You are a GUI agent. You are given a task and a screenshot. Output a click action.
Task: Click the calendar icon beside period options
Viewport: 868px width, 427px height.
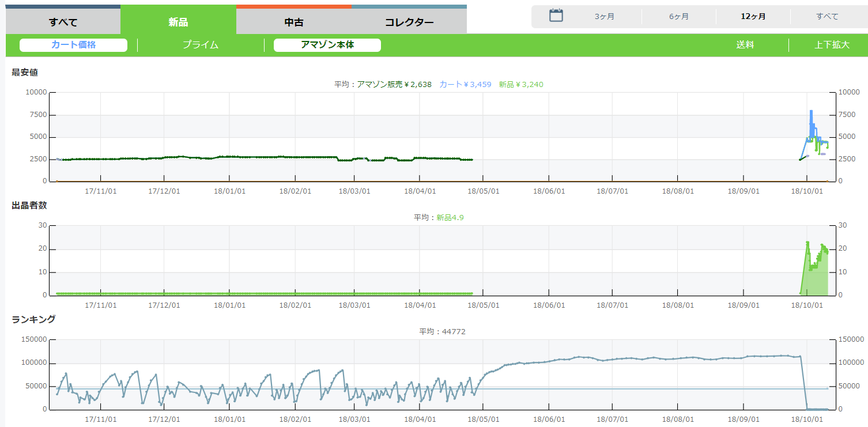(556, 16)
